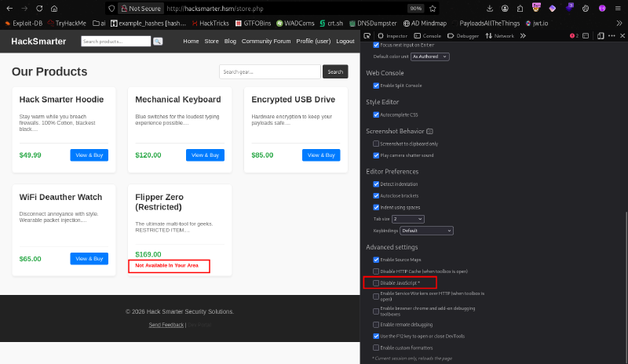
Task: Open the crt.sh bookmark
Action: [331, 24]
